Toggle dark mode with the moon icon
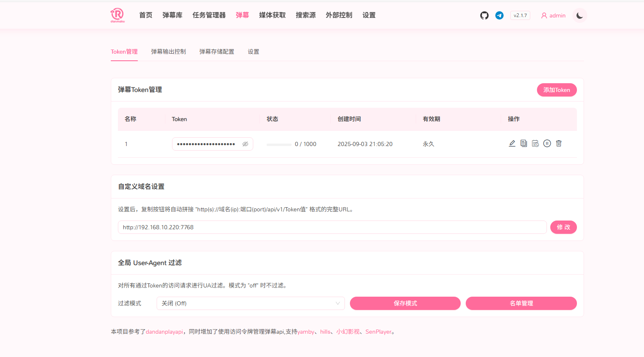This screenshot has height=357, width=644. coord(579,15)
